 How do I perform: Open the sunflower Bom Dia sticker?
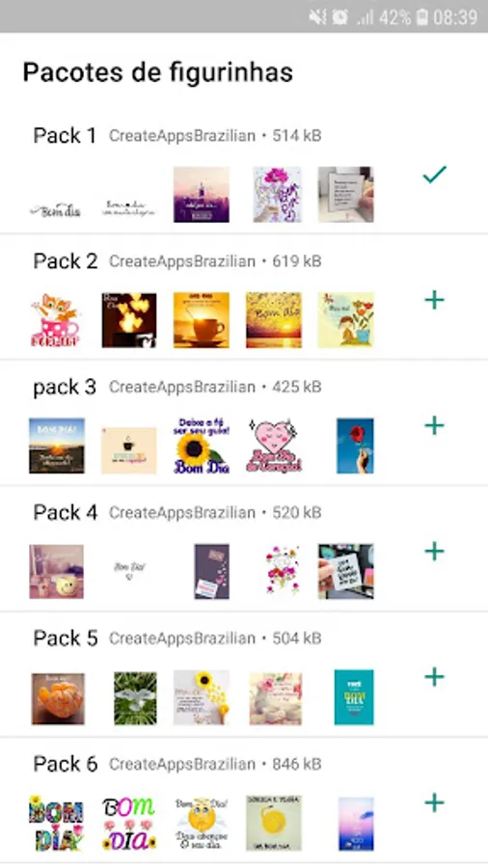(201, 447)
